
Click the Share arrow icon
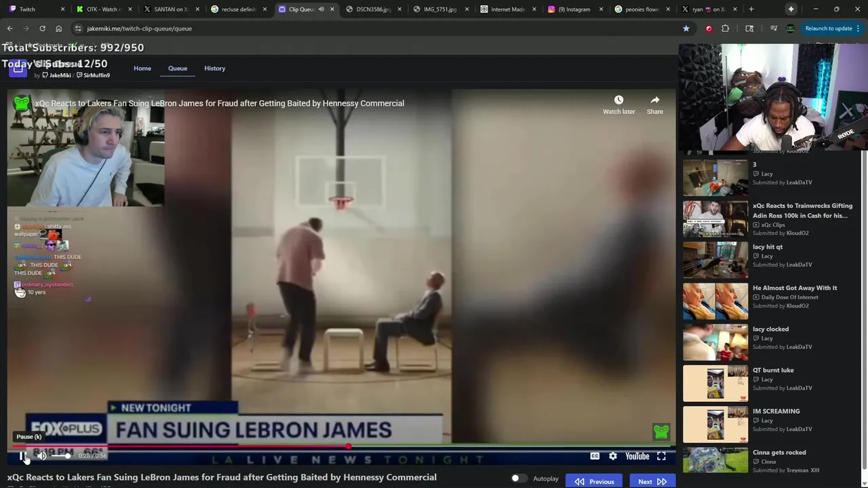654,100
